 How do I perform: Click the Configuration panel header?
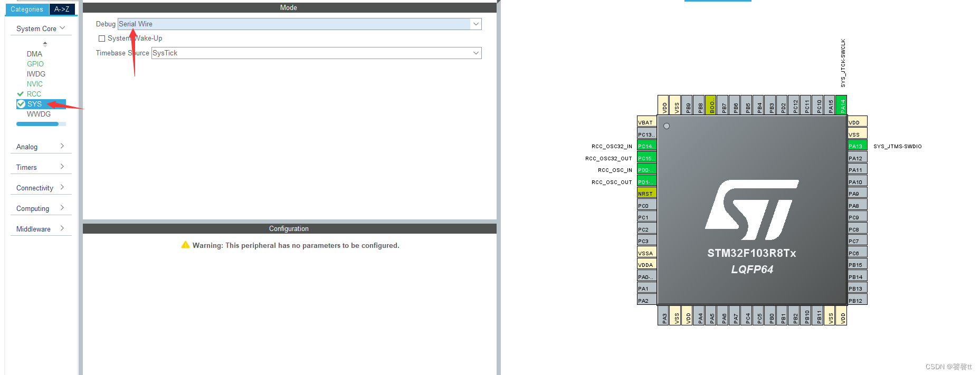pyautogui.click(x=289, y=228)
